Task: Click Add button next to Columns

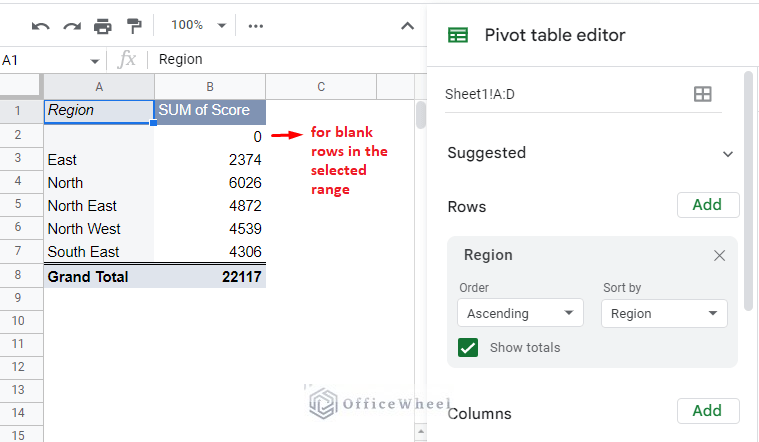Action: (x=707, y=411)
